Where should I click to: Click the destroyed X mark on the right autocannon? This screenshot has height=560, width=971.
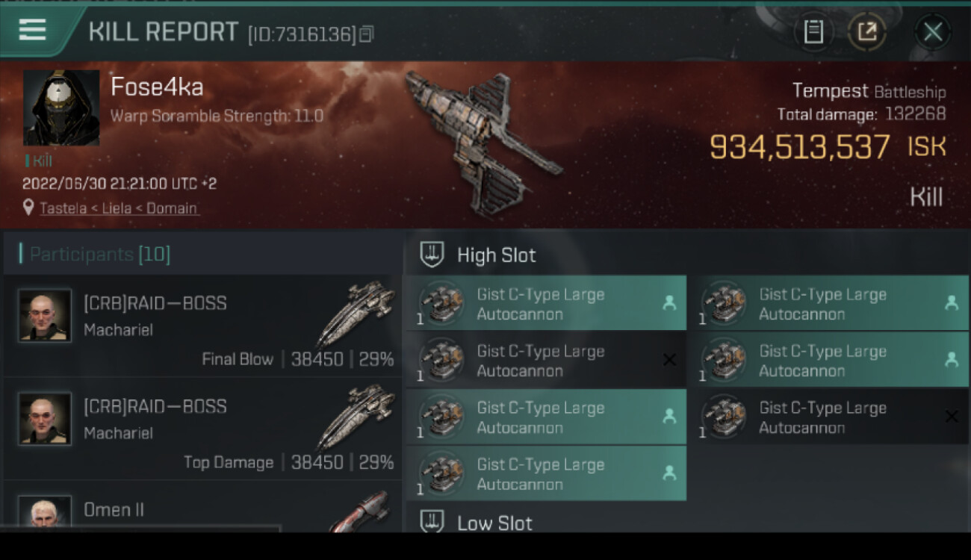click(951, 417)
